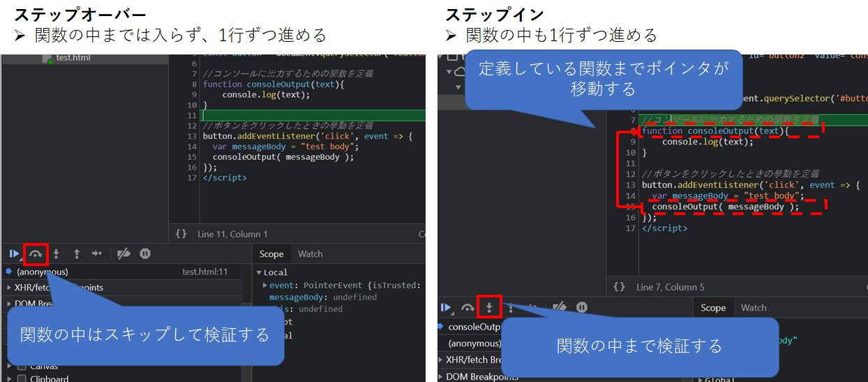The image size is (868, 382).
Task: Toggle Deactivate breakpoints icon in step-over screenshot
Action: [x=124, y=254]
